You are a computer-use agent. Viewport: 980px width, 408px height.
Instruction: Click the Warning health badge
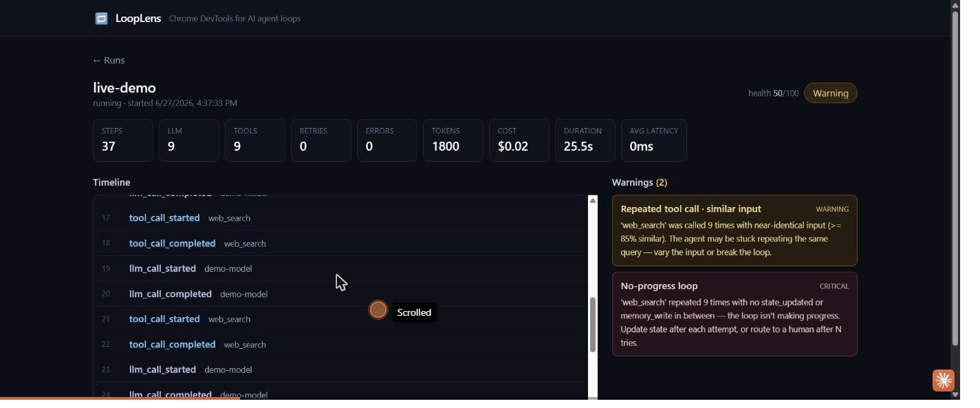831,93
